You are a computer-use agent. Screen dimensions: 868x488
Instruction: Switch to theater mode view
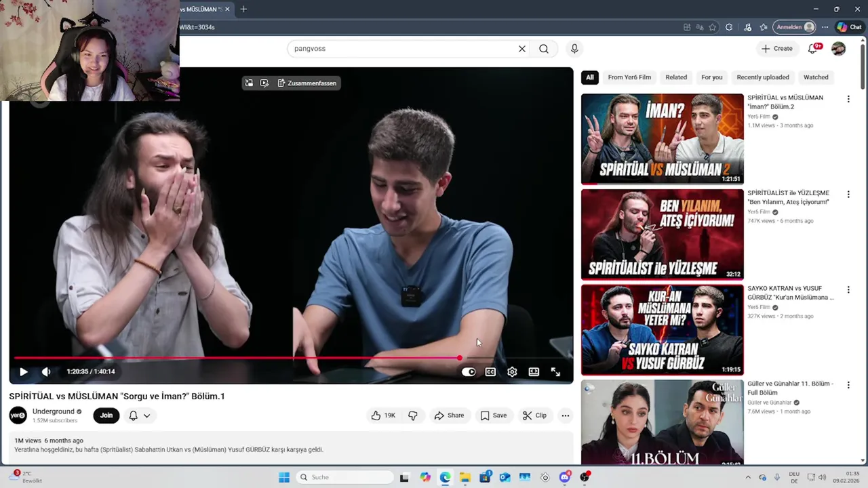click(x=534, y=371)
